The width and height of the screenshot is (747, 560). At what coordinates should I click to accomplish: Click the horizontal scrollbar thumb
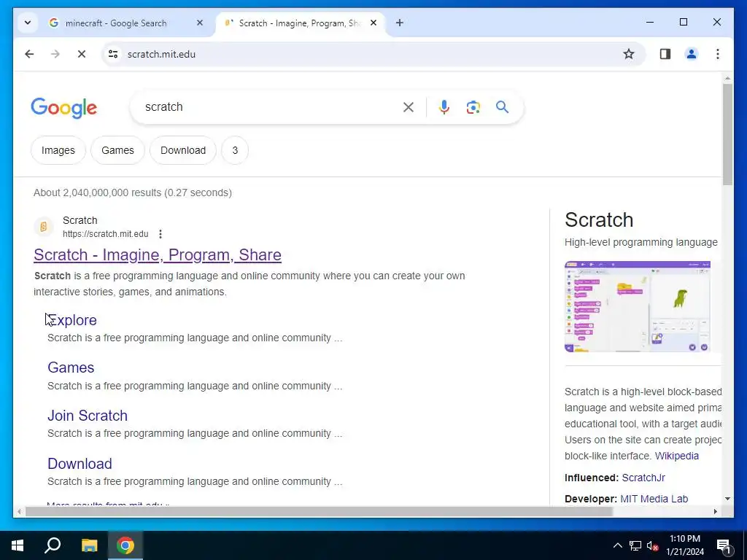(319, 512)
